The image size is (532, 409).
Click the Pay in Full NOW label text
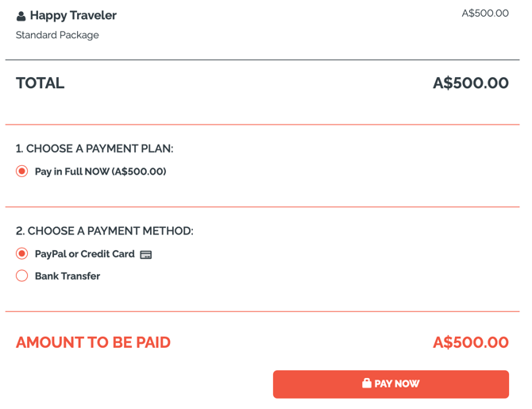coord(100,172)
